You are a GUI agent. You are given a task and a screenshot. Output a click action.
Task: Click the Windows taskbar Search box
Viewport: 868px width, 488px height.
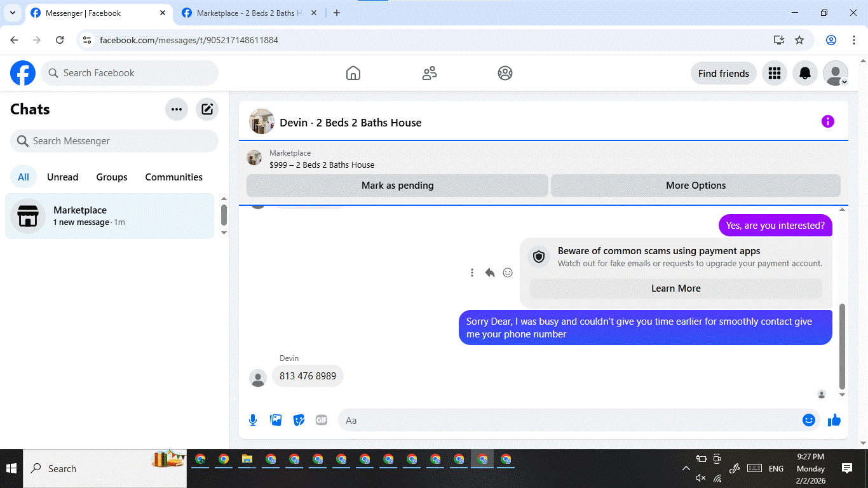(x=105, y=469)
